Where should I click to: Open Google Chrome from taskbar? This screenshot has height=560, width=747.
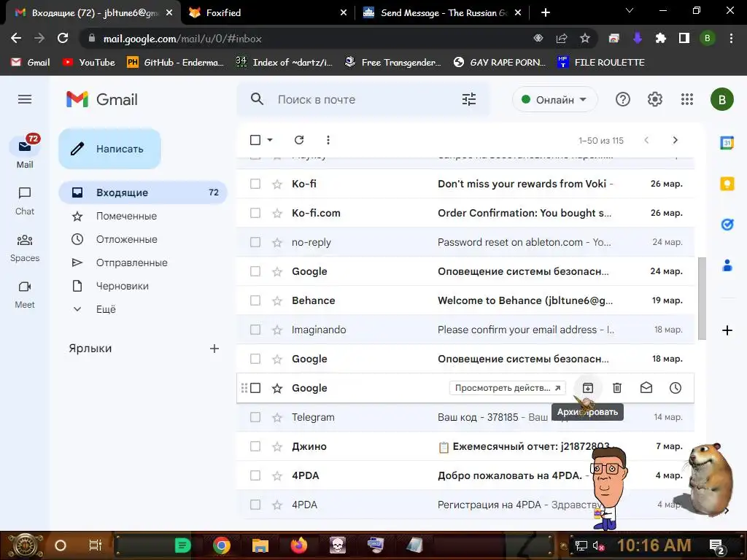pyautogui.click(x=222, y=545)
